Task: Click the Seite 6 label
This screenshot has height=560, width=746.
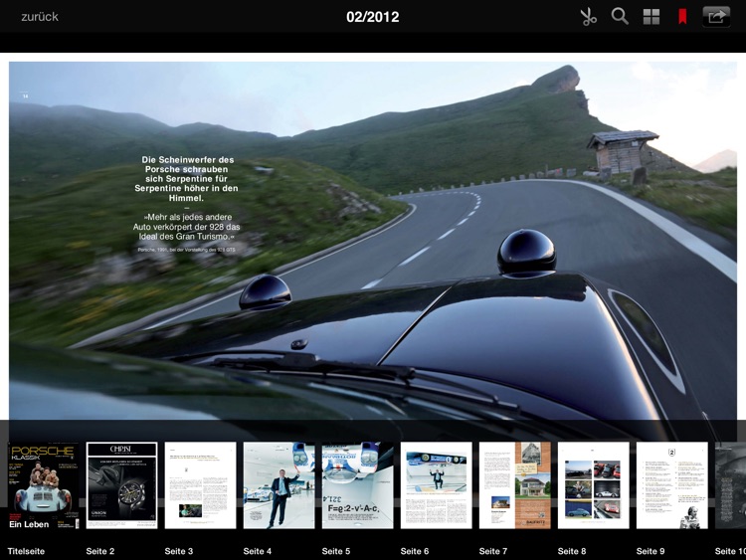Action: coord(415,551)
